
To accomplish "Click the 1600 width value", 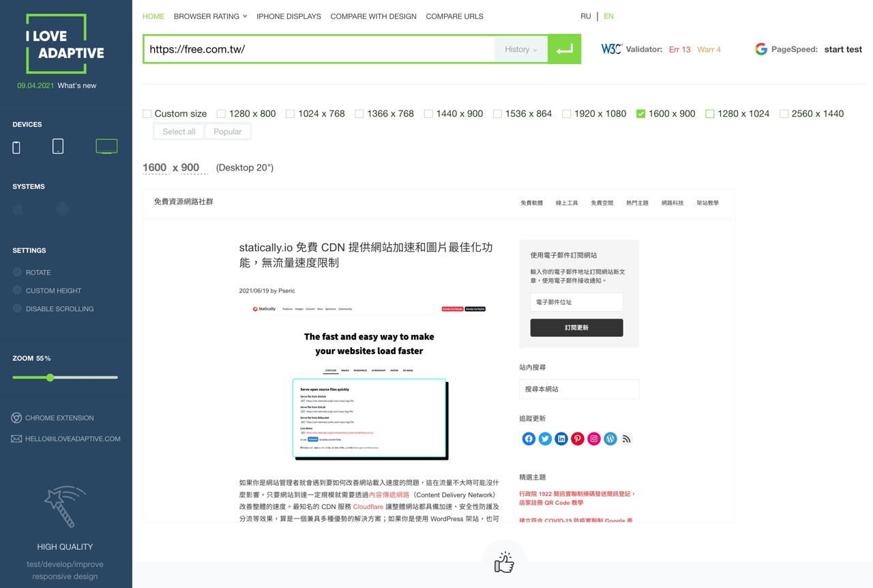I will [155, 167].
